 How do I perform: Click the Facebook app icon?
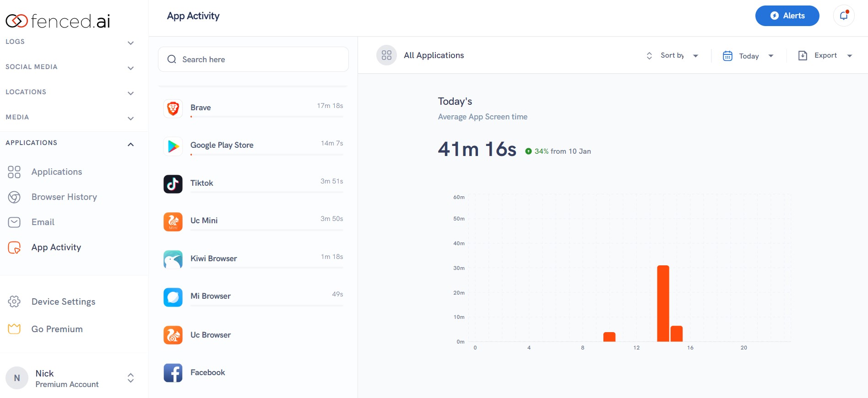coord(173,372)
